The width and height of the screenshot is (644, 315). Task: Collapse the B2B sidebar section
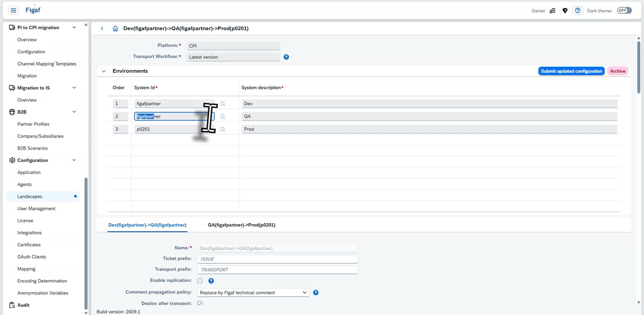click(74, 112)
